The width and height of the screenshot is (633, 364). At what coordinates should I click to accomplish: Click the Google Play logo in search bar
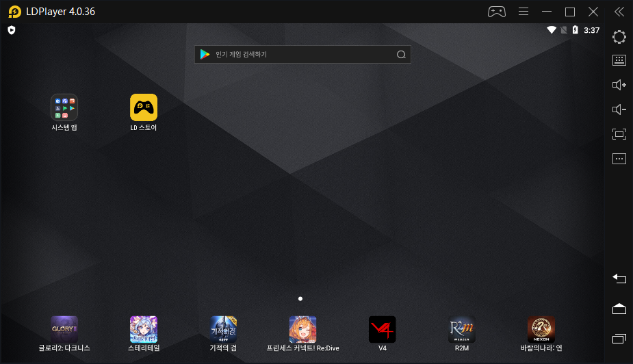(x=205, y=55)
